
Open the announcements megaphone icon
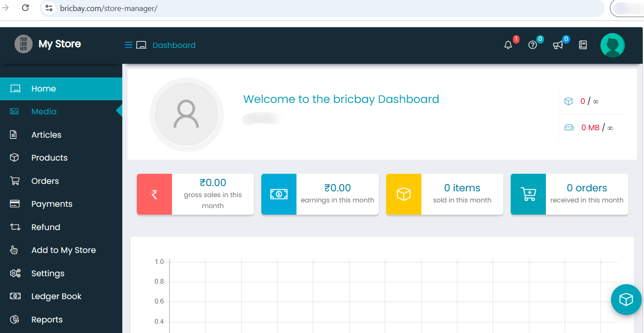tap(558, 45)
